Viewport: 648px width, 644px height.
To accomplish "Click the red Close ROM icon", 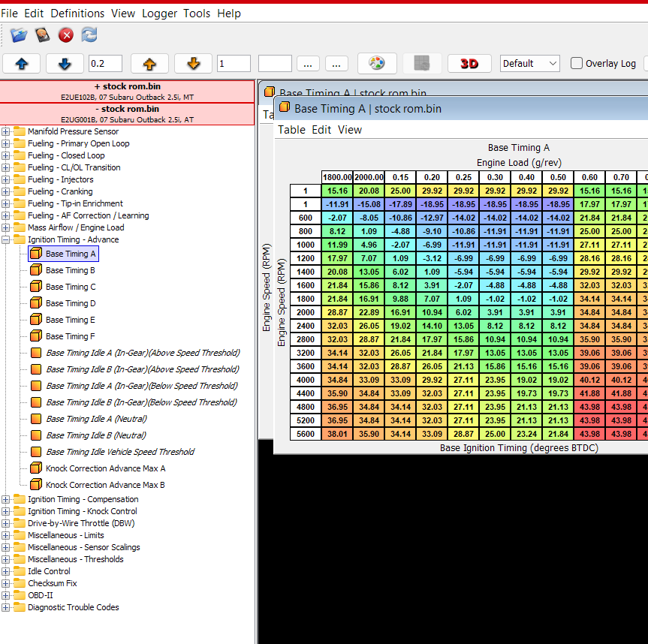I will pyautogui.click(x=66, y=35).
